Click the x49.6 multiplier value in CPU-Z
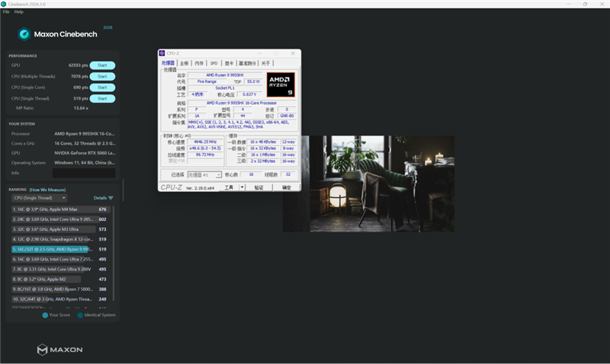610x364 pixels. pos(205,148)
